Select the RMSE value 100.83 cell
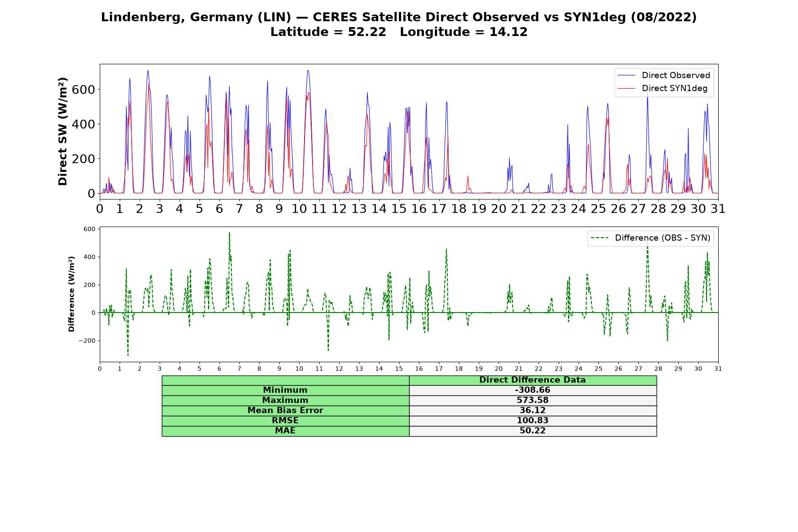The width and height of the screenshot is (798, 532). (x=532, y=421)
